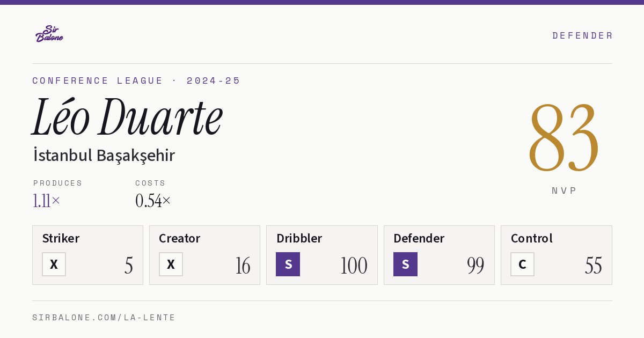This screenshot has width=644, height=338.
Task: Click the Dribbler card heading
Action: 299,238
